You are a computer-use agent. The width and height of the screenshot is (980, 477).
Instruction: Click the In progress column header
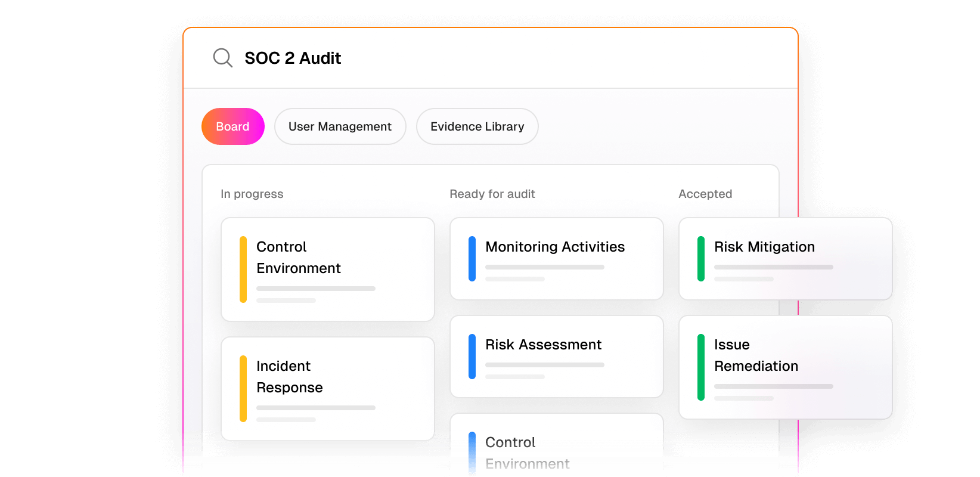pos(252,194)
